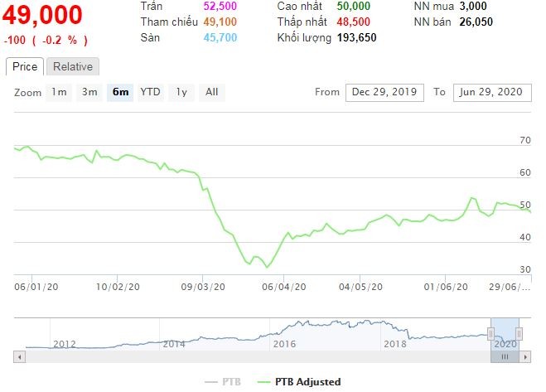Screen dimensions: 546x392
Task: Click the scrollbar right arrow
Action: tap(526, 356)
